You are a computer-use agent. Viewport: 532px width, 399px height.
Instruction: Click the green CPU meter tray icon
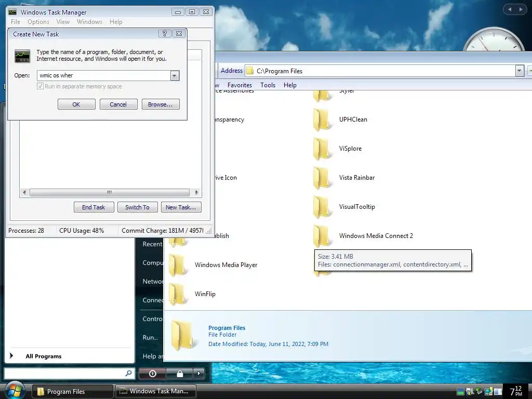pos(460,392)
